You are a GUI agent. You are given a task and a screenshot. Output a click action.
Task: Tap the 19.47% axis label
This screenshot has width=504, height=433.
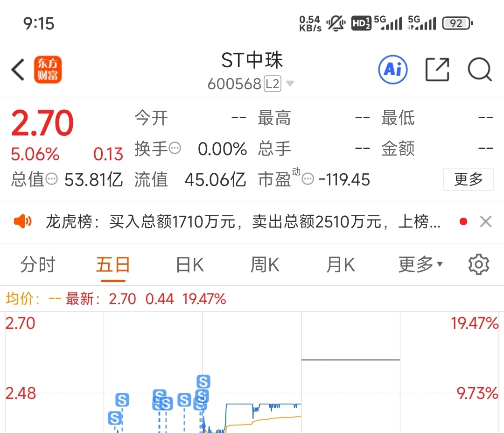475,323
